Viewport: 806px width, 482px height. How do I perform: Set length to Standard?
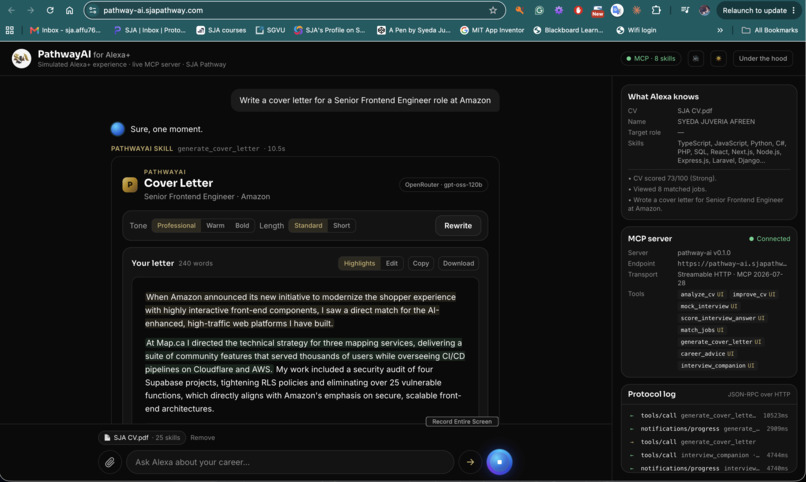(x=308, y=226)
